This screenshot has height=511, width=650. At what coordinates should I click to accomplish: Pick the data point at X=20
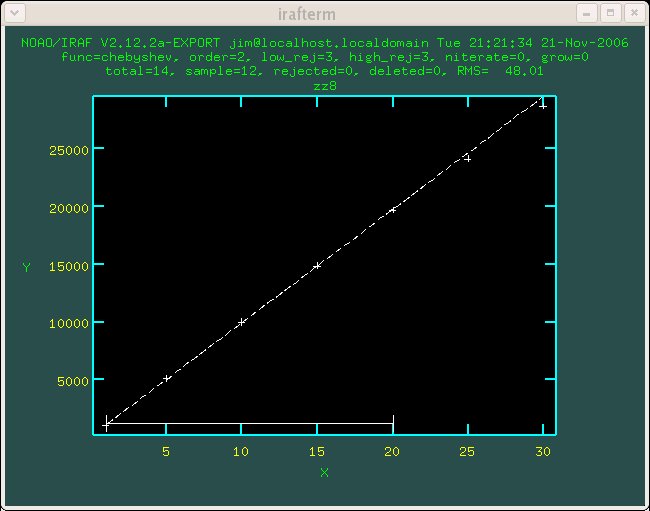pyautogui.click(x=392, y=209)
